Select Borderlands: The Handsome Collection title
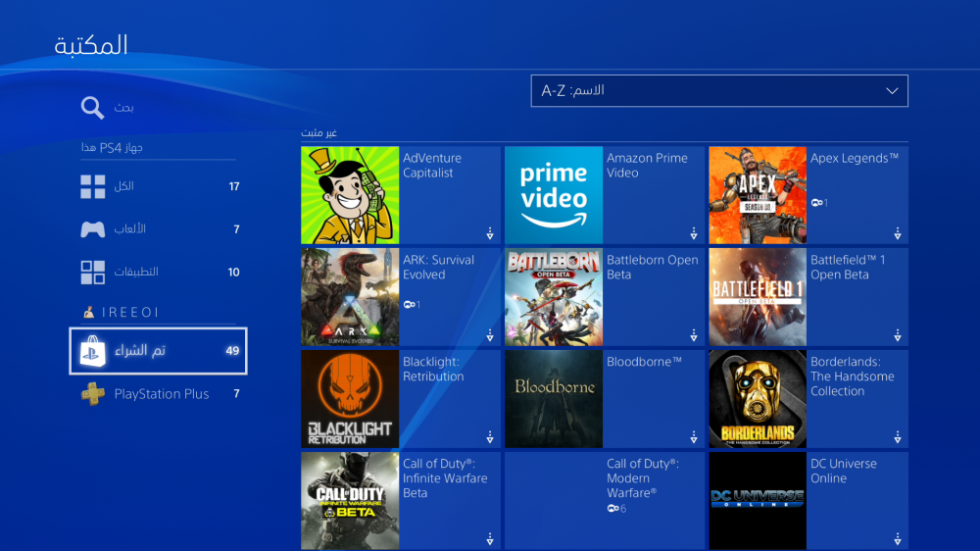 click(852, 376)
